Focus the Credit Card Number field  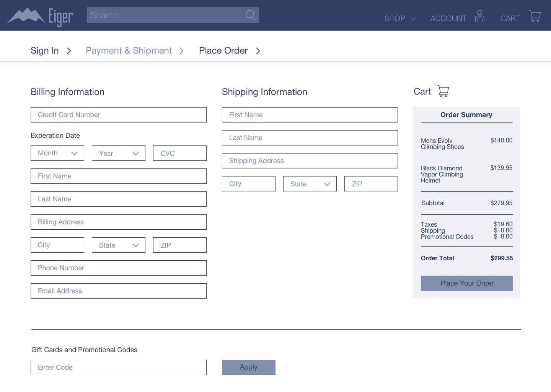pos(119,115)
